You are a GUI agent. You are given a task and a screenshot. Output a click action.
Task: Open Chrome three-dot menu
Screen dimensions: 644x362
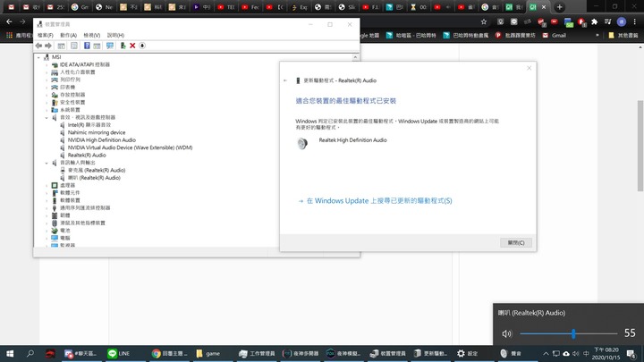point(634,21)
